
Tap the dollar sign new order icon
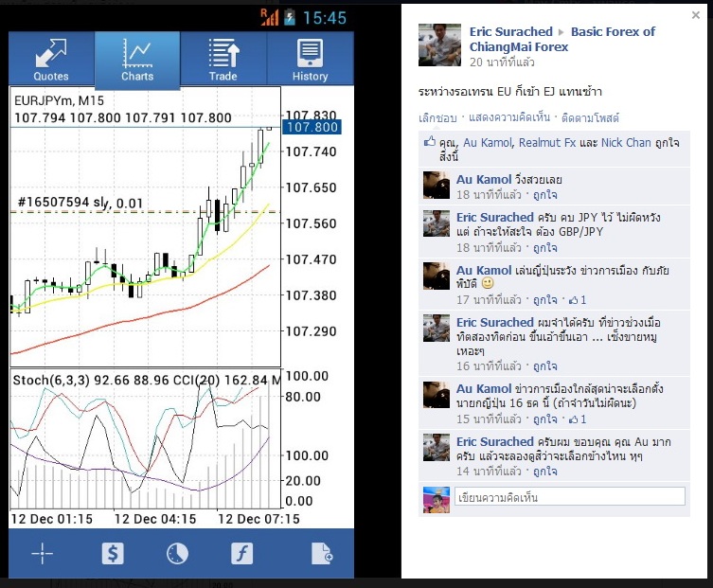pyautogui.click(x=113, y=553)
